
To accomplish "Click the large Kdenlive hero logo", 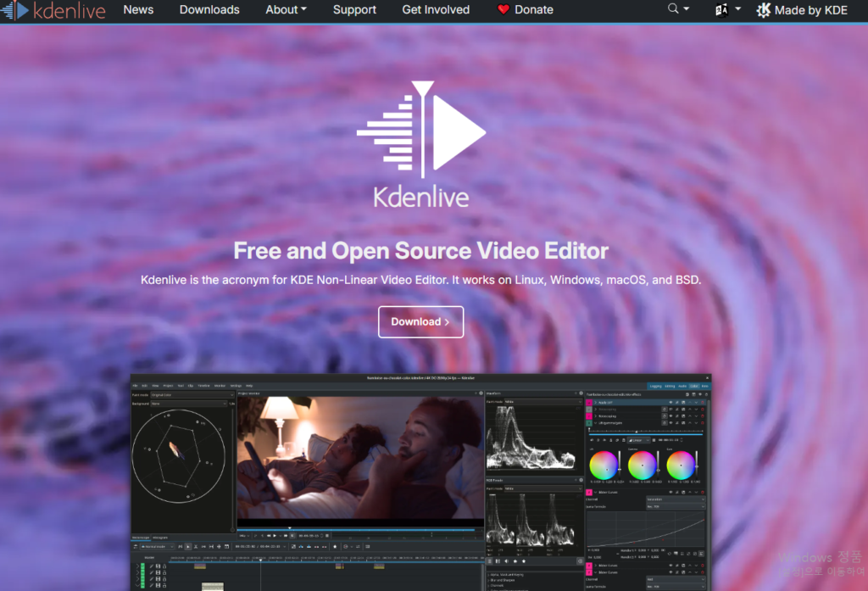I will (x=421, y=144).
